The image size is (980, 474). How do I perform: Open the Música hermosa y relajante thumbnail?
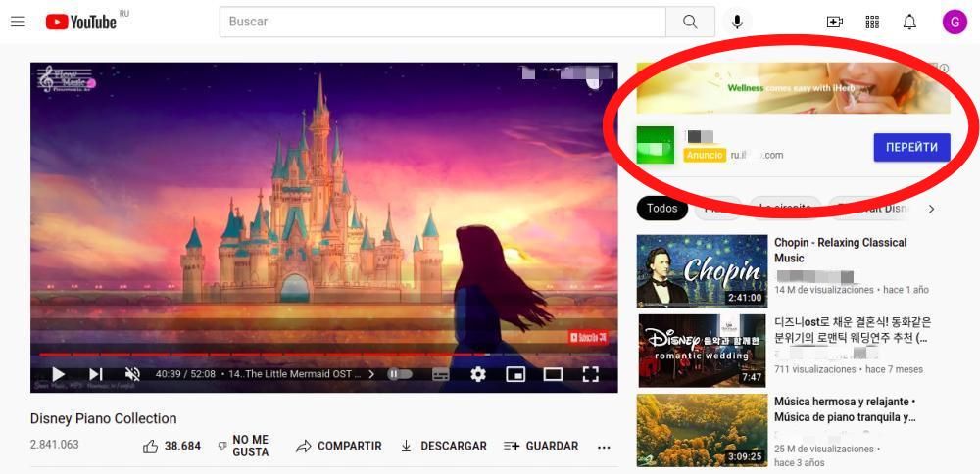[702, 430]
